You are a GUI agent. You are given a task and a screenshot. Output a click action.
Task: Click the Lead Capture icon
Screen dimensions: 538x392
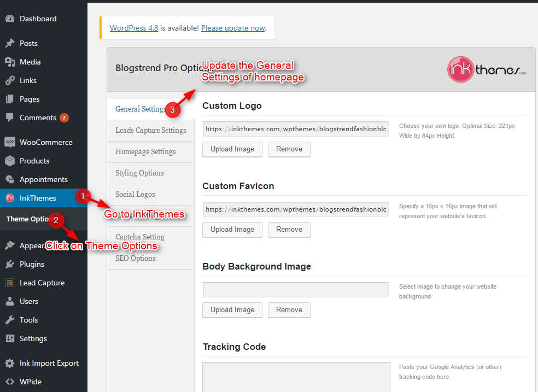[10, 283]
